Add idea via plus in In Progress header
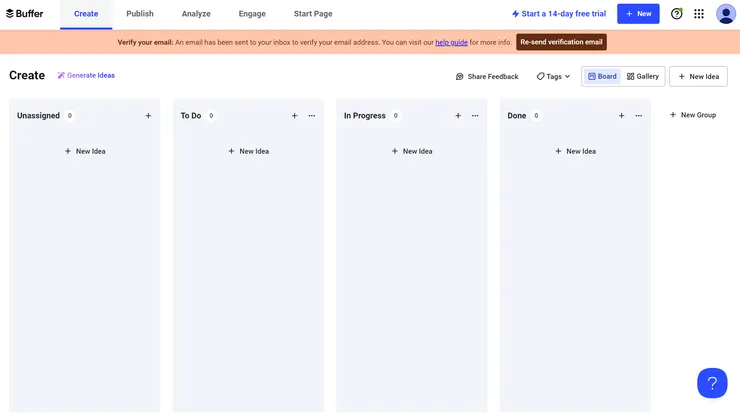Image resolution: width=740 pixels, height=413 pixels. tap(458, 116)
